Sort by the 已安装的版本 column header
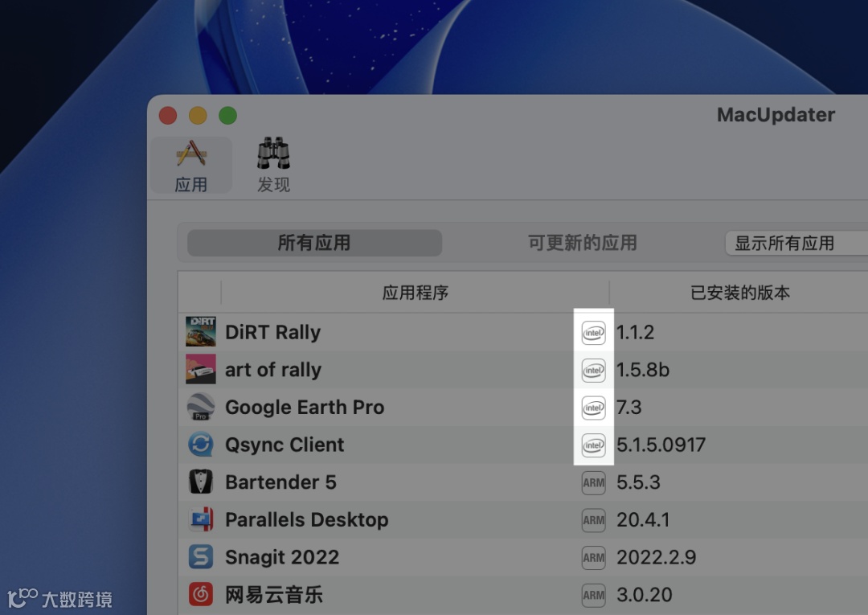The image size is (868, 615). coord(739,293)
